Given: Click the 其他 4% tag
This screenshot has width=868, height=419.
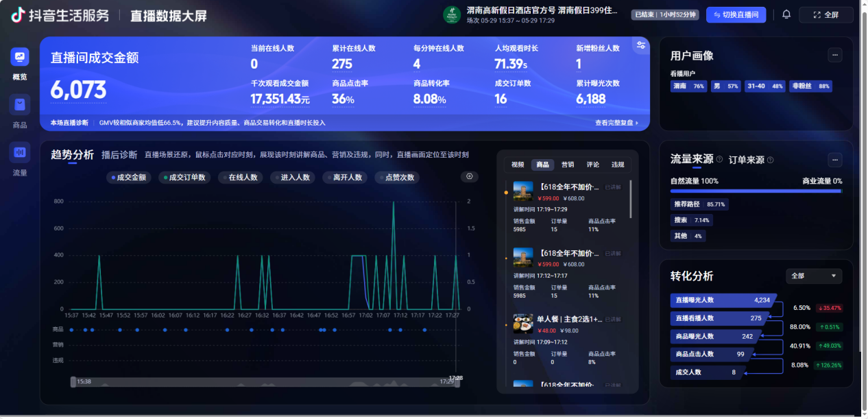Looking at the screenshot, I should (688, 236).
